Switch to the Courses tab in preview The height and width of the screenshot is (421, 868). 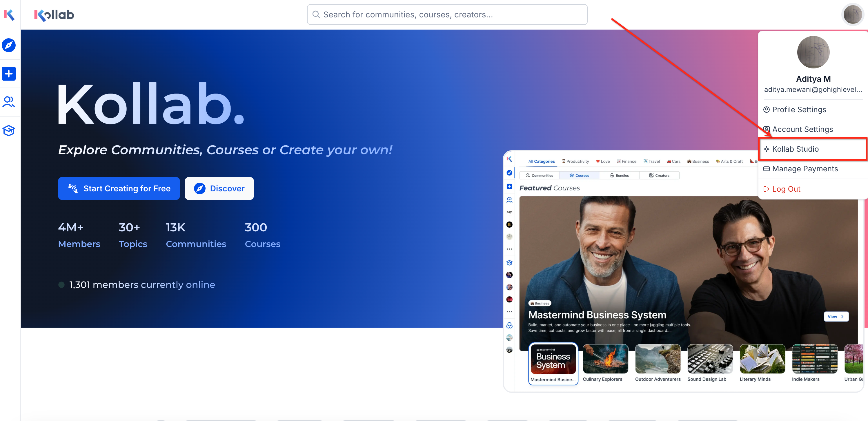[x=579, y=176]
